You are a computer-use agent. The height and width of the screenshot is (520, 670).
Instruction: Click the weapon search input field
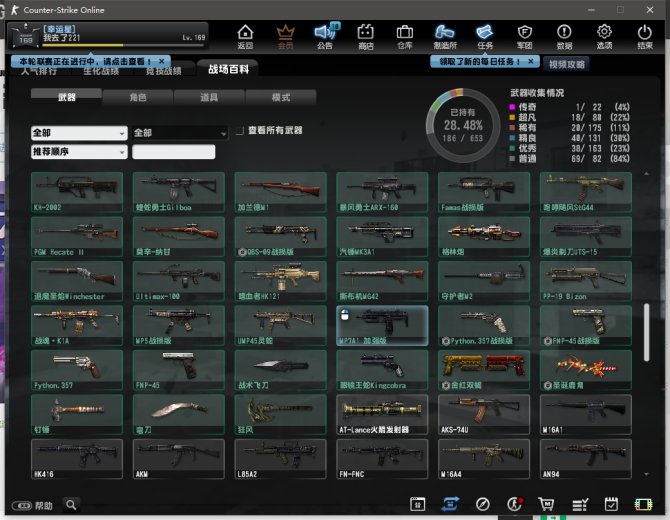pyautogui.click(x=173, y=152)
